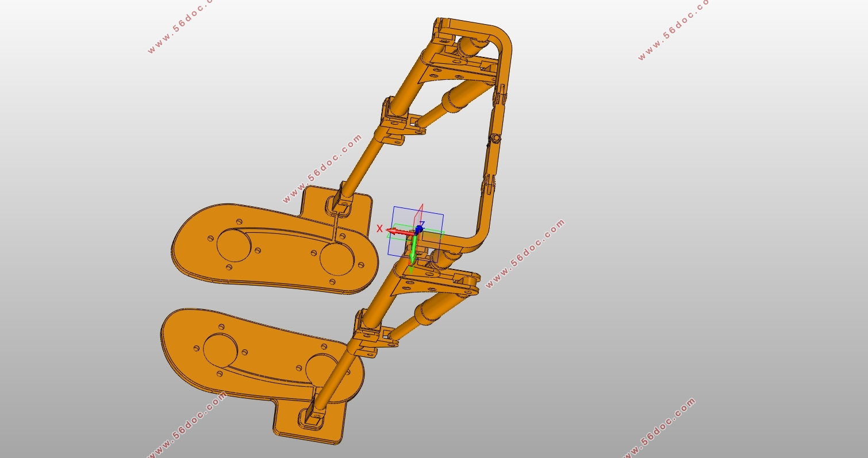868x458 pixels.
Task: Select right circular boss on upper footplate
Action: [x=337, y=258]
